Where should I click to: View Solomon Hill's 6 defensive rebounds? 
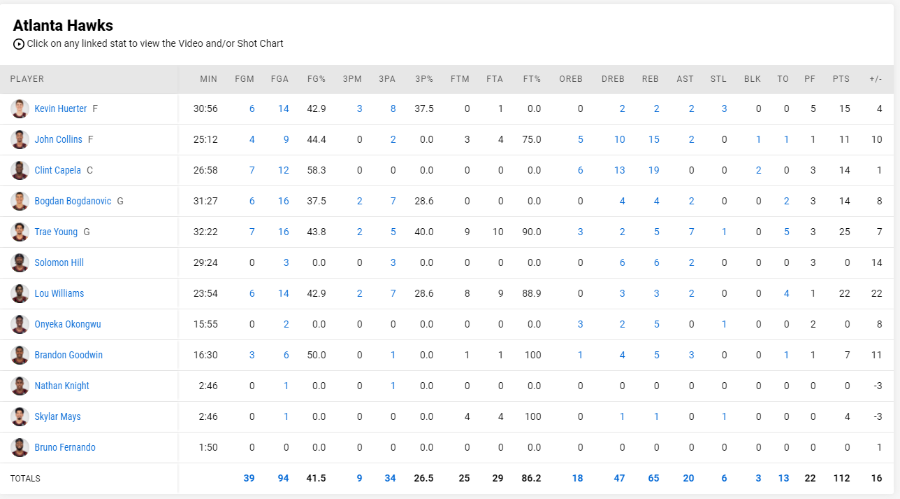coord(622,262)
